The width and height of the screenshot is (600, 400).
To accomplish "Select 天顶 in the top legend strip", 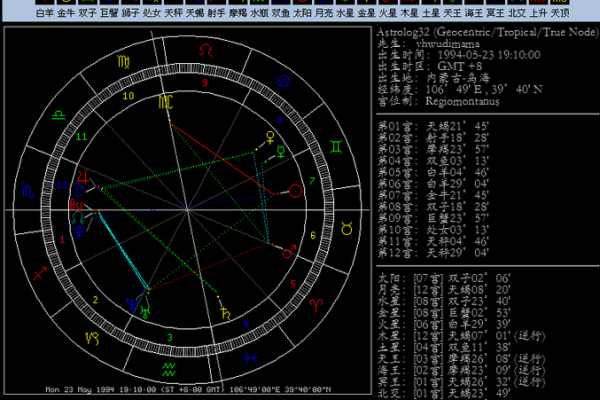I will [587, 14].
